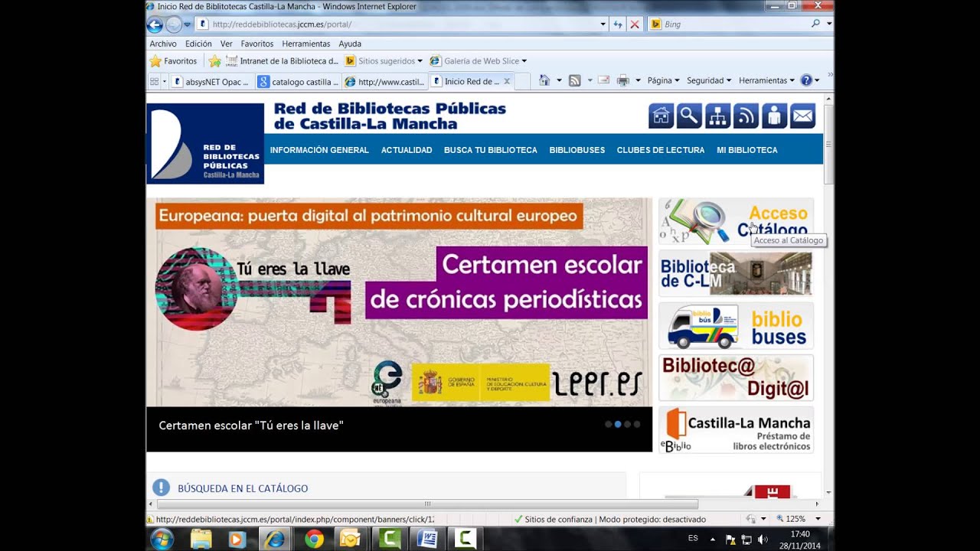Open the Ver menu
The image size is (980, 551).
226,44
